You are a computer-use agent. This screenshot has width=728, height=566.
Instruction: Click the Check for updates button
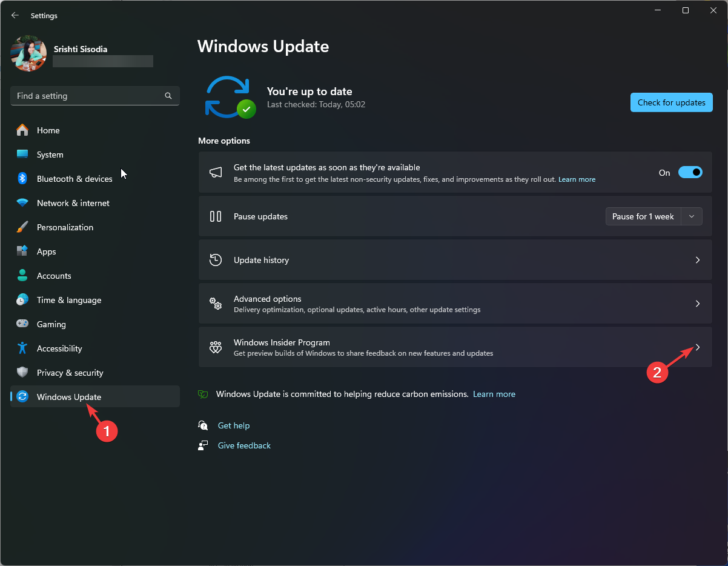(x=671, y=102)
